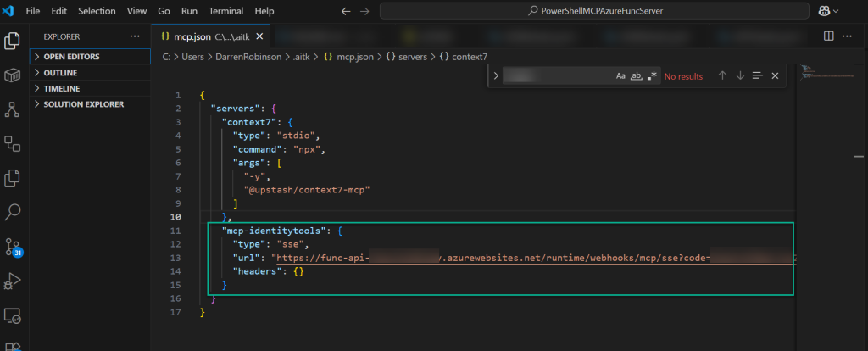
Task: Select the mcp.json editor tab
Action: point(191,36)
